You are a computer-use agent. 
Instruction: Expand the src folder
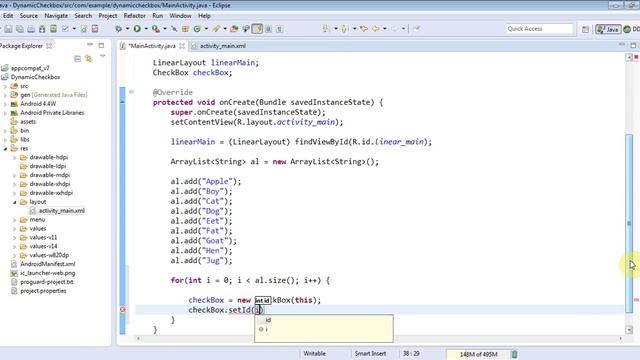[x=5, y=86]
